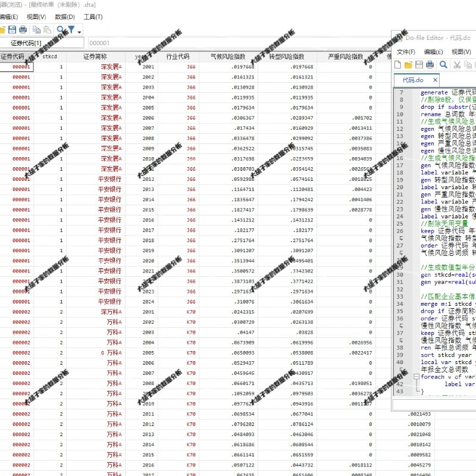Click the Save icon in data browser toolbar

point(12,29)
